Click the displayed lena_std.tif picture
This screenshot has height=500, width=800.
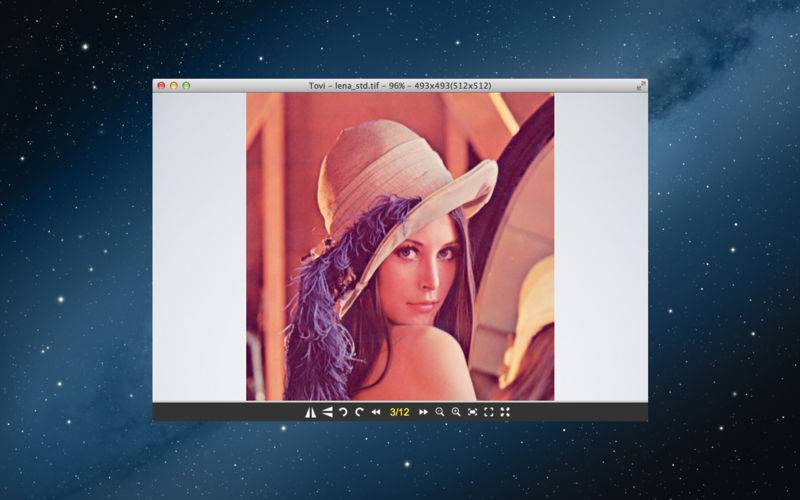click(400, 247)
